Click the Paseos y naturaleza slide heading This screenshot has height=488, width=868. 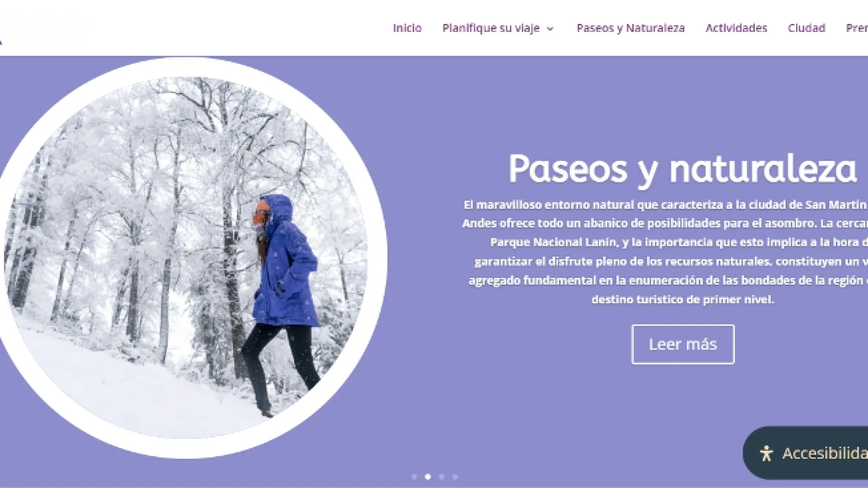point(683,169)
